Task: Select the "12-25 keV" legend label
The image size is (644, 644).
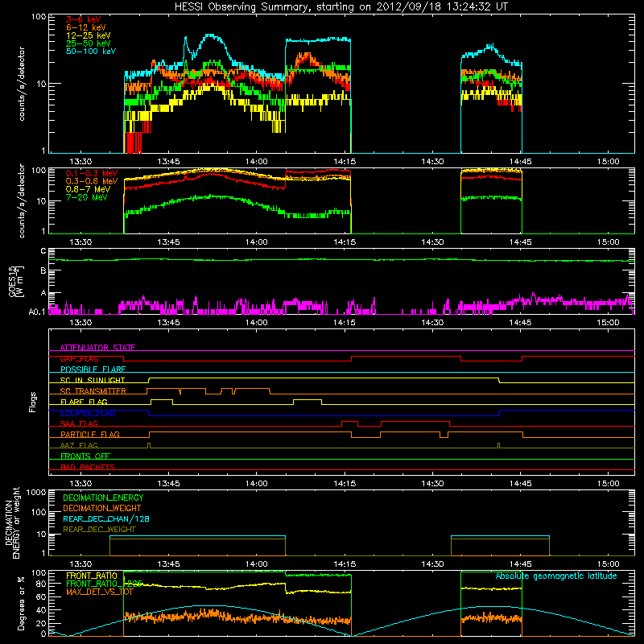Action: pyautogui.click(x=89, y=35)
